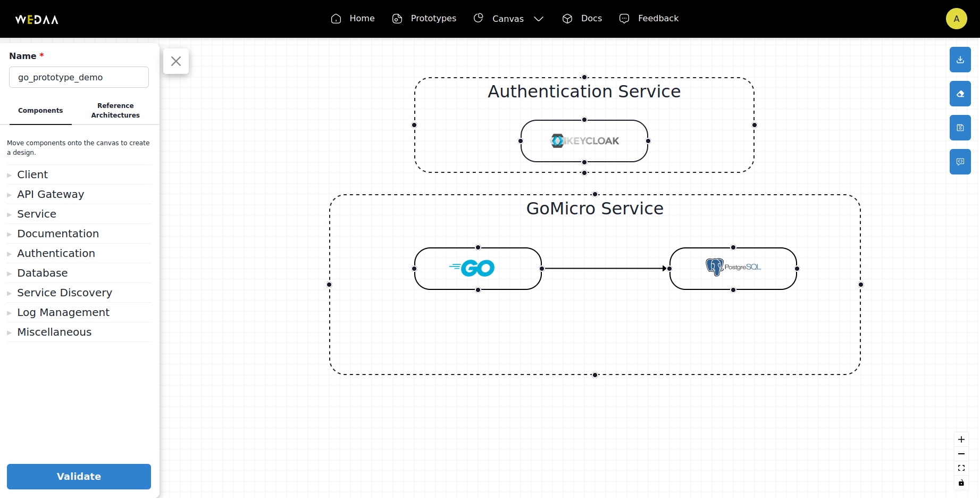Select the Keycloak node
The width and height of the screenshot is (980, 499).
click(x=584, y=141)
